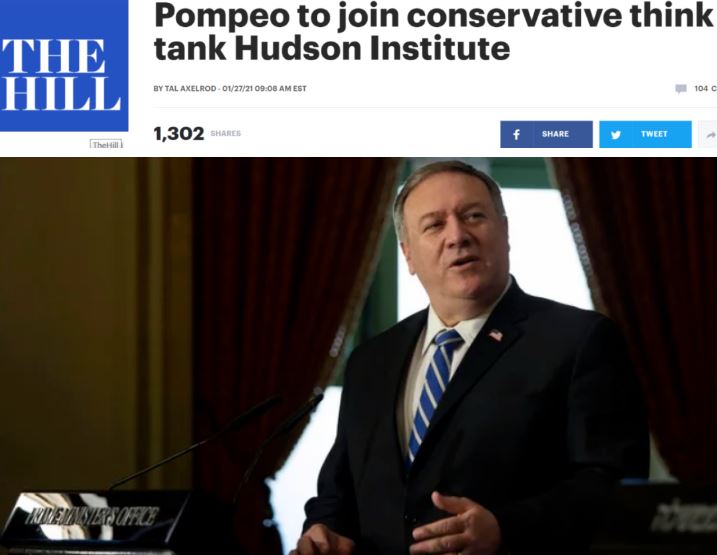The image size is (717, 555).
Task: Open the Pompeo article photo
Action: [x=358, y=356]
